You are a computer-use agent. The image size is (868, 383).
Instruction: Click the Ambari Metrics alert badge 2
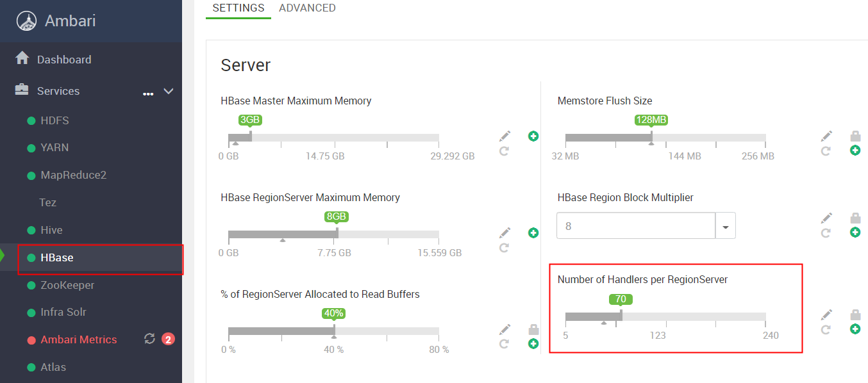click(x=168, y=339)
